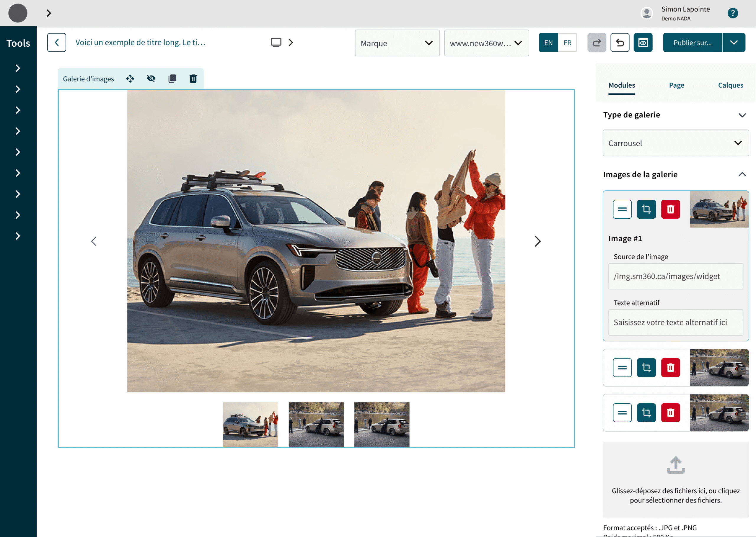Duplicate the Galerie d'images module
This screenshot has height=537, width=756.
click(x=172, y=79)
